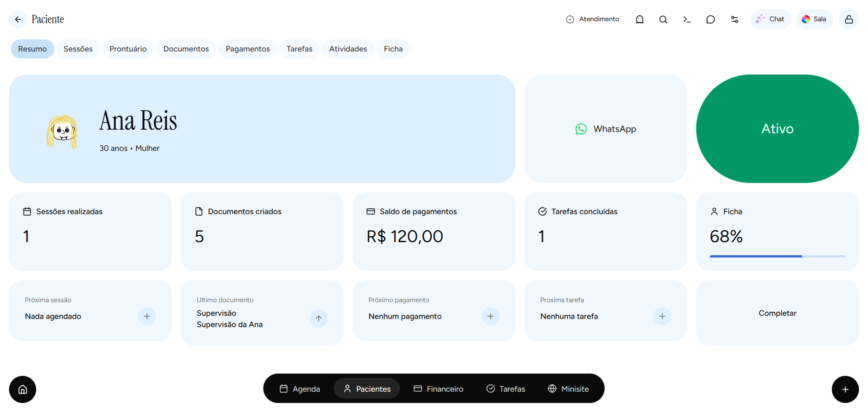The image size is (868, 412).
Task: Click the Atendimento button
Action: pos(592,19)
